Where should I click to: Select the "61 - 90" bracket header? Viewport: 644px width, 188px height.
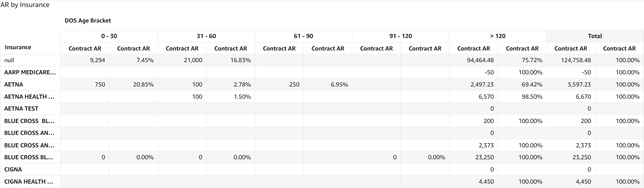point(303,36)
